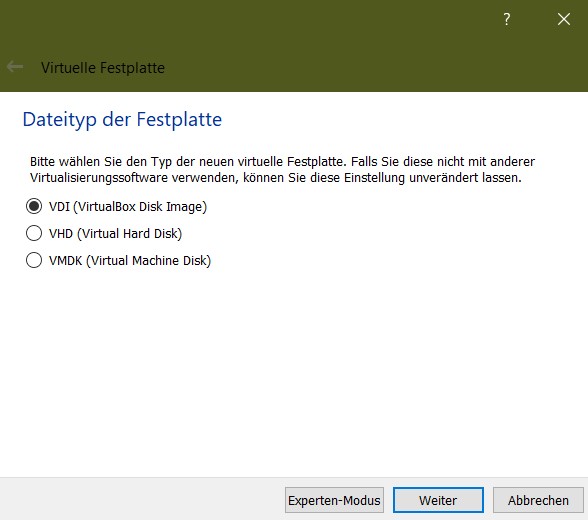Continue with the Weiter button
Screen dimensions: 588x520
(x=438, y=500)
